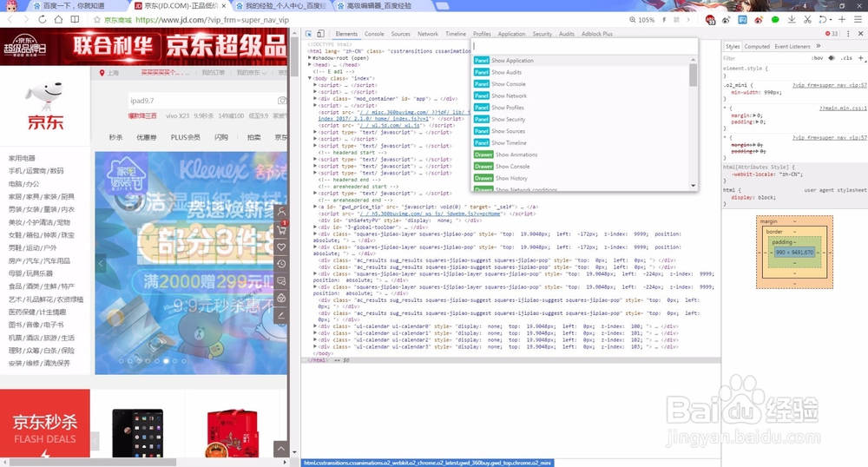868x467 pixels.
Task: Toggle the .cls class editor
Action: [846, 57]
